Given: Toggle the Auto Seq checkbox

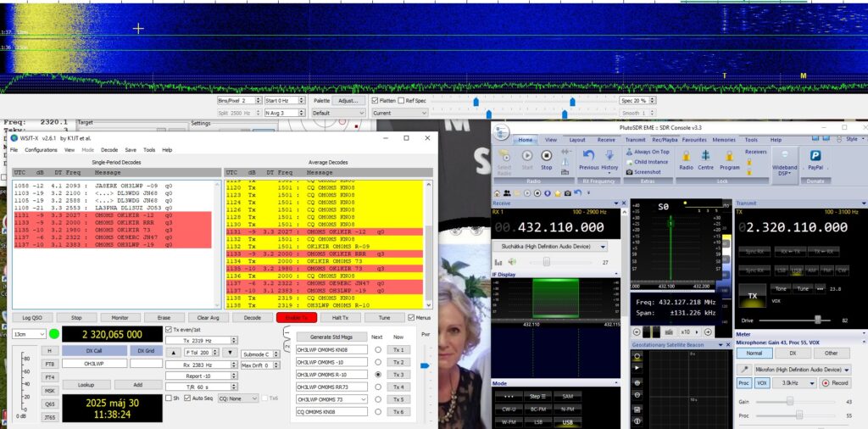Looking at the screenshot, I should [x=187, y=398].
